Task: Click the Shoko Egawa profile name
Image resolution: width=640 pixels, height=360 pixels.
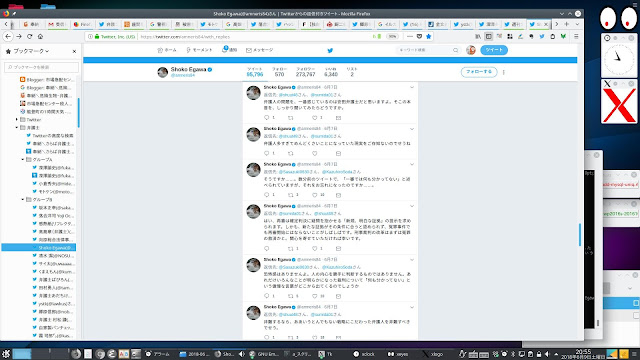Action: coord(188,69)
